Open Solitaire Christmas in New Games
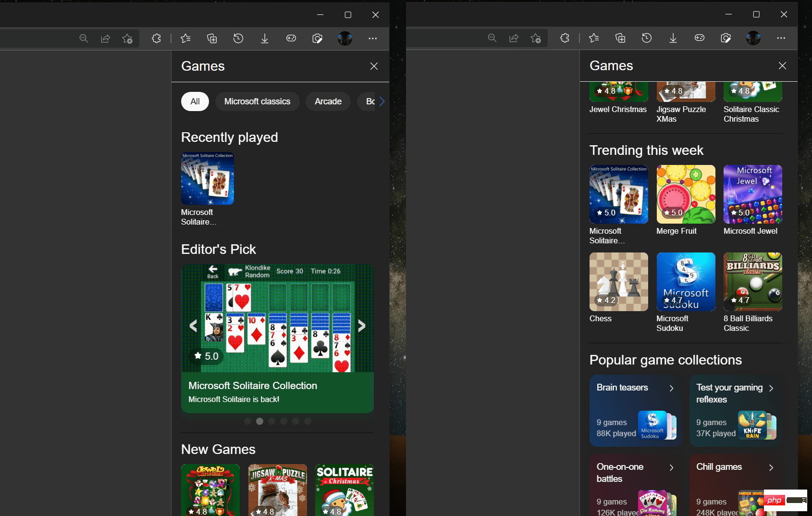 click(x=344, y=490)
